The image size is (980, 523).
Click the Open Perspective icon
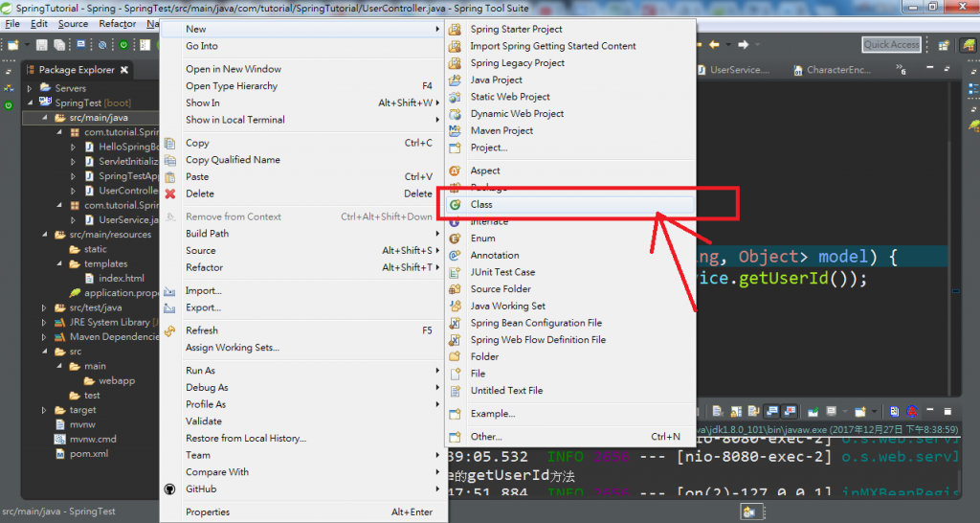[944, 44]
